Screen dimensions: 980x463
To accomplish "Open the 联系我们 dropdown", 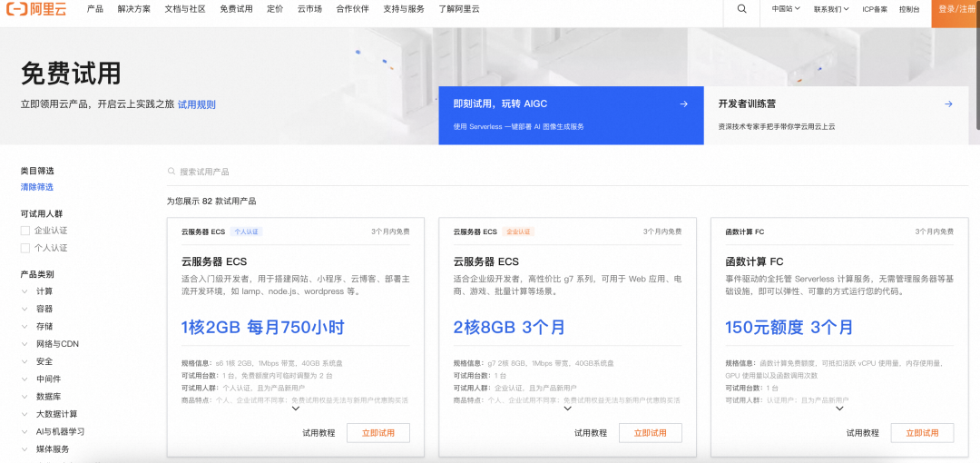I will point(830,9).
